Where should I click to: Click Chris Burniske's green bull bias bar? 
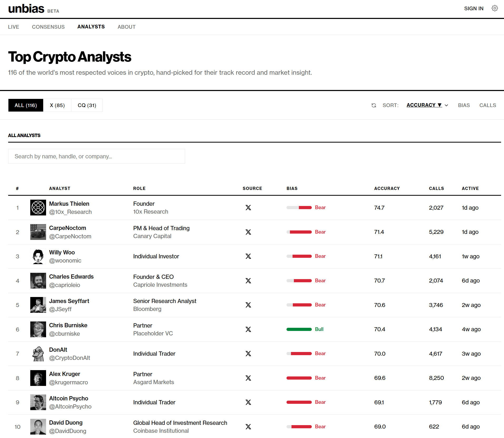point(299,329)
